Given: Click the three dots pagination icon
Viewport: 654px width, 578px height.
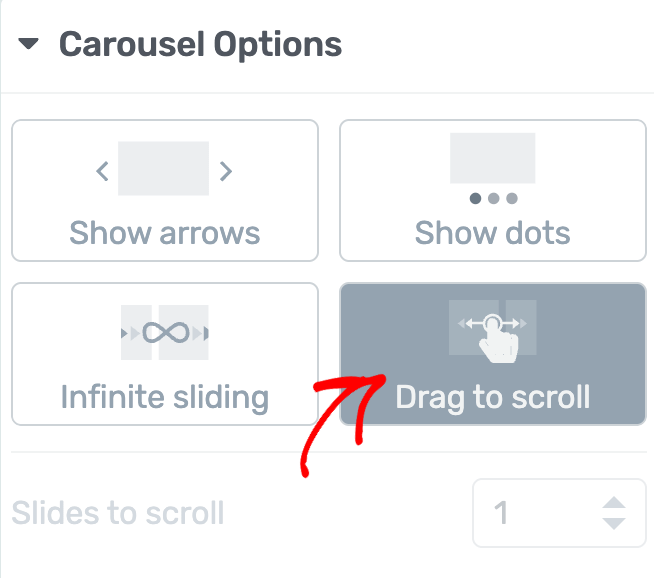Looking at the screenshot, I should pos(493,199).
